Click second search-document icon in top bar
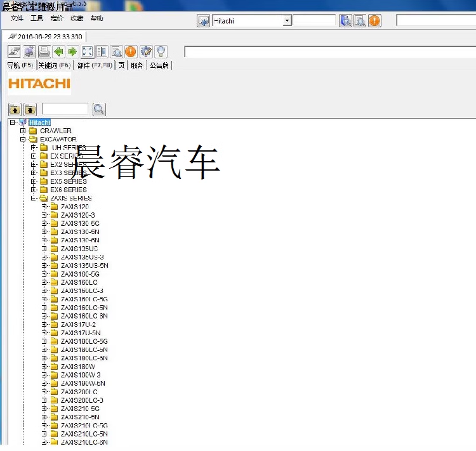Screen dimensions: 476x451 pyautogui.click(x=360, y=21)
